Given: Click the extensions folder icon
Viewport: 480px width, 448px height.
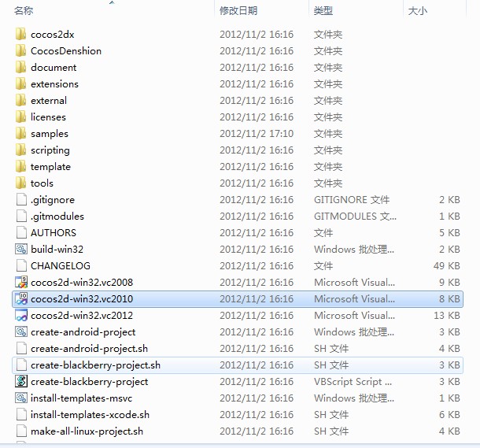Looking at the screenshot, I should [20, 83].
